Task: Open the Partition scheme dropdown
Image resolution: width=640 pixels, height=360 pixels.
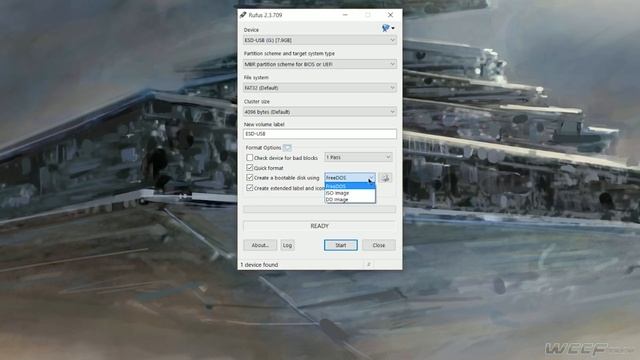Action: point(320,64)
